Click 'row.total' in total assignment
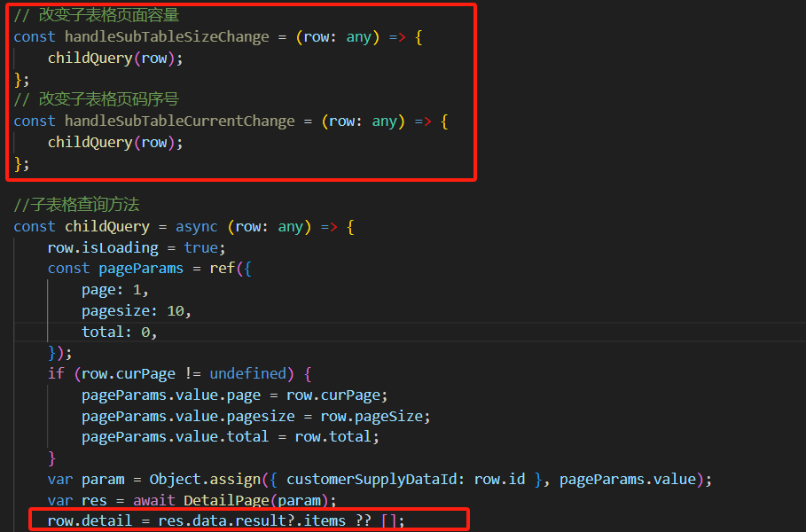 (333, 437)
